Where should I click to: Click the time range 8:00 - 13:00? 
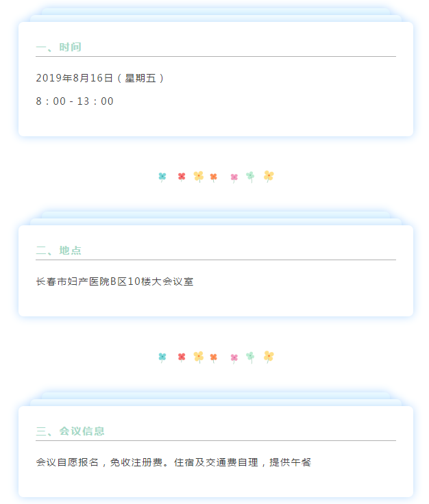pyautogui.click(x=75, y=101)
